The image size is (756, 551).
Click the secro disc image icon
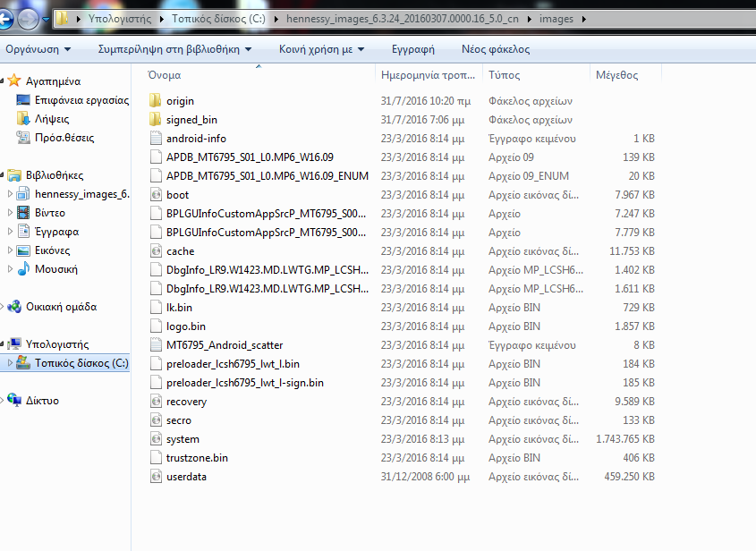(x=156, y=420)
